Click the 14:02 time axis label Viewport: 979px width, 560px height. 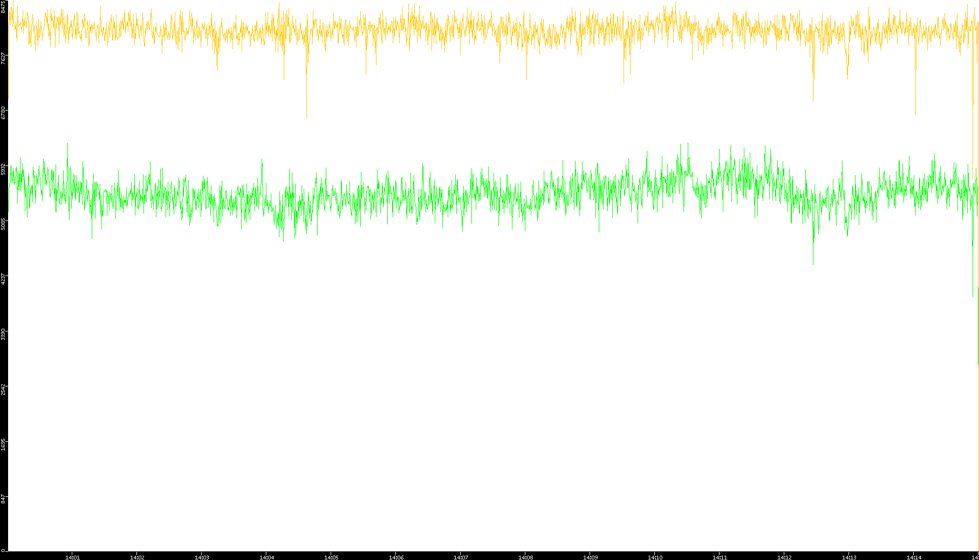137,557
